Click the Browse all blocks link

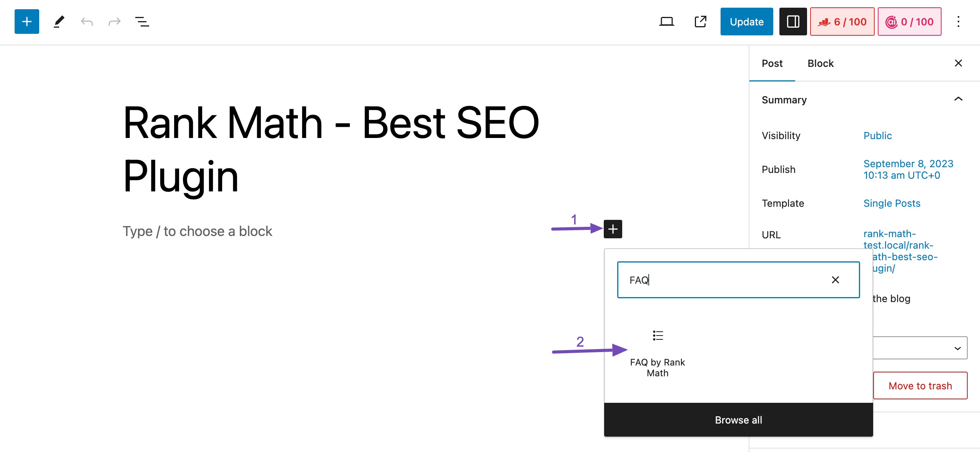tap(739, 420)
